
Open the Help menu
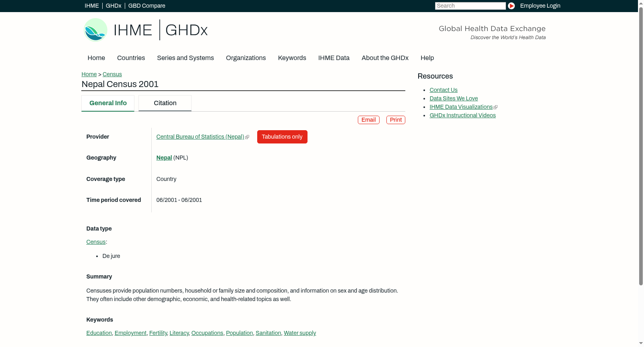tap(427, 58)
